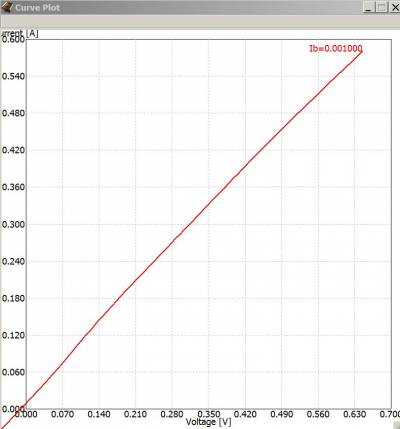The width and height of the screenshot is (400, 429).
Task: Select the Ib=0.001000 curve label
Action: (336, 49)
